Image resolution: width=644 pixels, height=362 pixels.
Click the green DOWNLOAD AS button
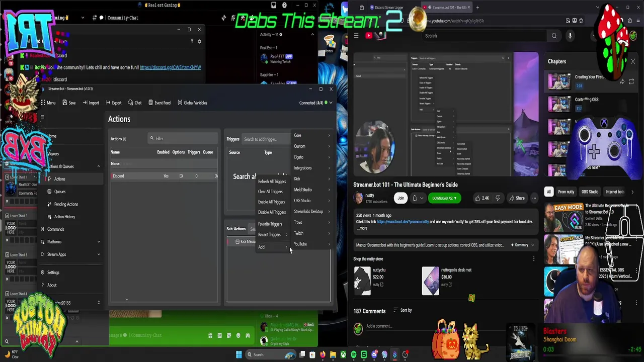click(444, 198)
